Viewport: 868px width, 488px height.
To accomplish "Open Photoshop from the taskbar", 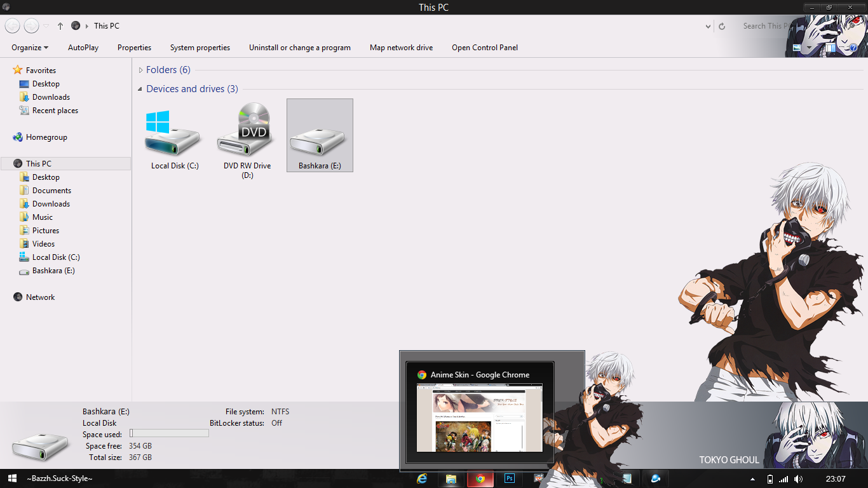I will pos(509,478).
